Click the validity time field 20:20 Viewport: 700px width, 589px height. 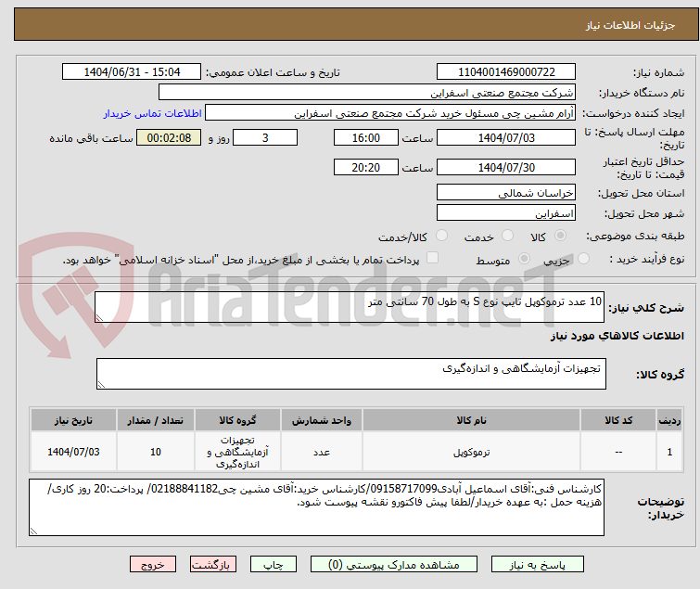pyautogui.click(x=365, y=168)
